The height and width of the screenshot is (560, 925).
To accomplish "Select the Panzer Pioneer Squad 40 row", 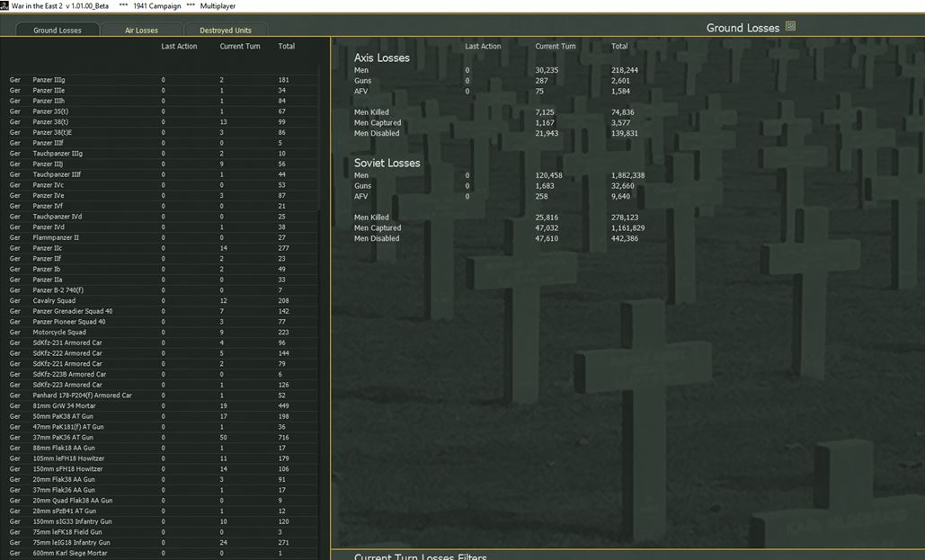I will [162, 322].
